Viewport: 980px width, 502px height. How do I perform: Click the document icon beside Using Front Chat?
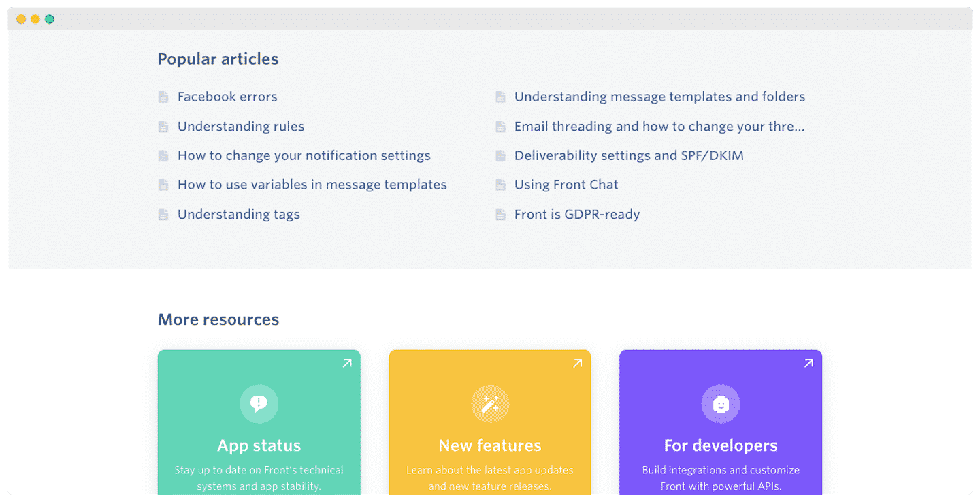click(x=500, y=185)
